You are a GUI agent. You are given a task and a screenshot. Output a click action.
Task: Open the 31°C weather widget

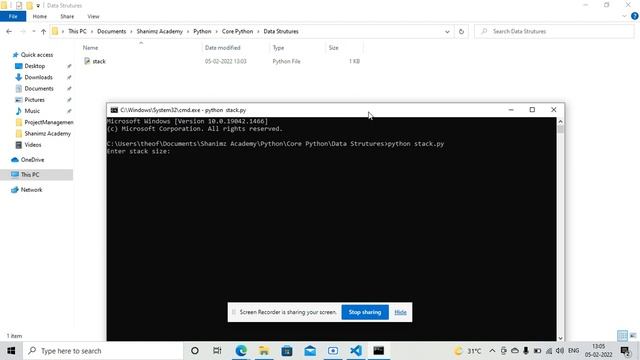(x=468, y=351)
